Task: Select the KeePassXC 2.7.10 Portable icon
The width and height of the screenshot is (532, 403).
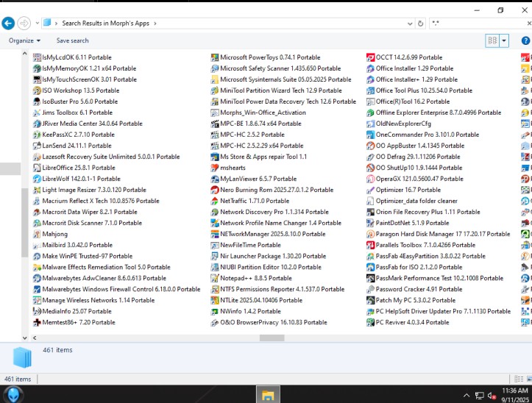Action: (x=37, y=135)
